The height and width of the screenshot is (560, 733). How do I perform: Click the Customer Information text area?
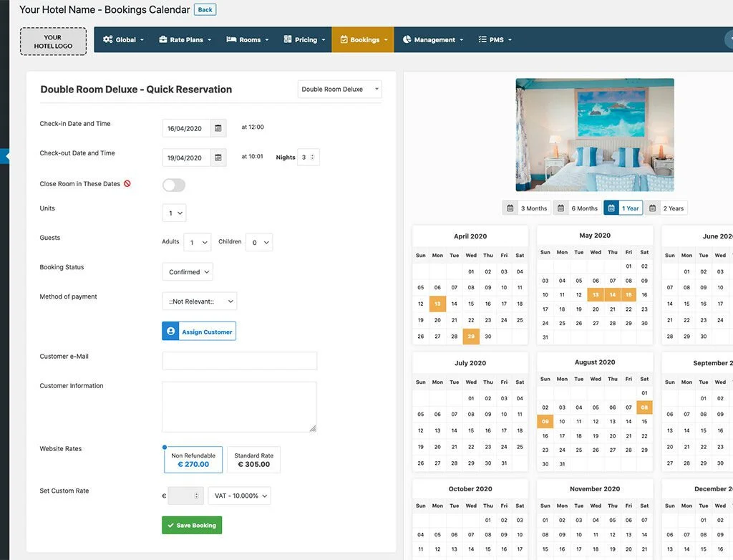click(239, 407)
